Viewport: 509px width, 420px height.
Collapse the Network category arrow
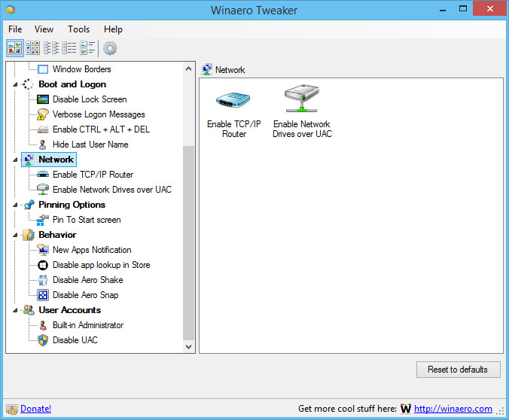tap(15, 160)
